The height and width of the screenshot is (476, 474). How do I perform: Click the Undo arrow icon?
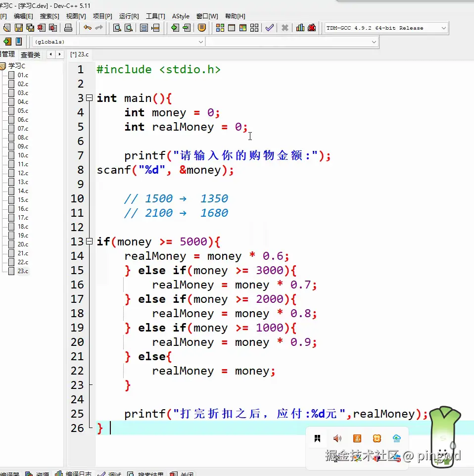click(x=88, y=28)
